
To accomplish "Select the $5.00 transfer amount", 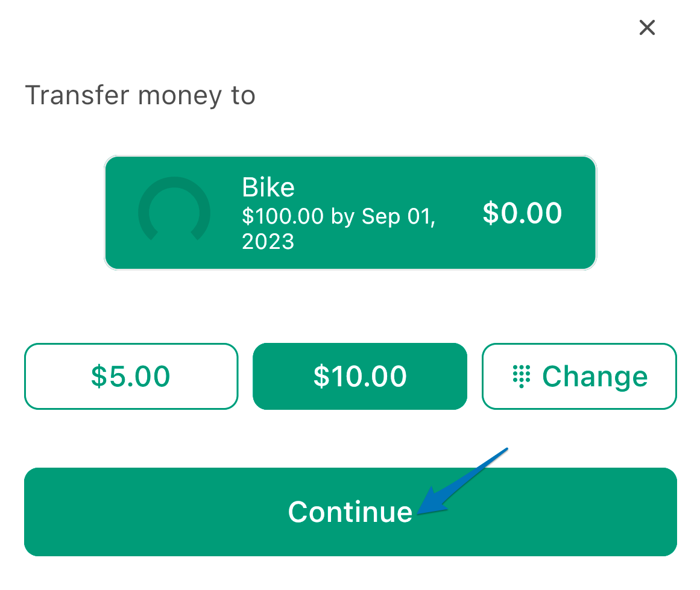I will [x=131, y=376].
